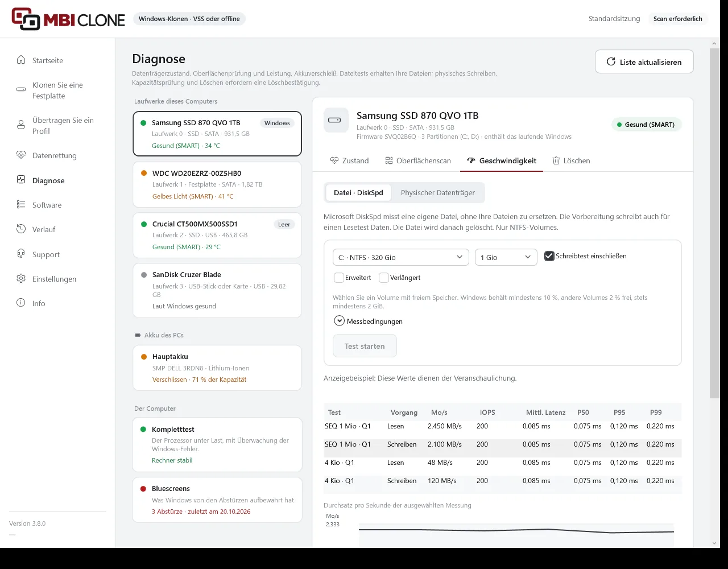Image resolution: width=728 pixels, height=569 pixels.
Task: Click the speedometer icon on Geschwindigkeit tab
Action: [471, 160]
